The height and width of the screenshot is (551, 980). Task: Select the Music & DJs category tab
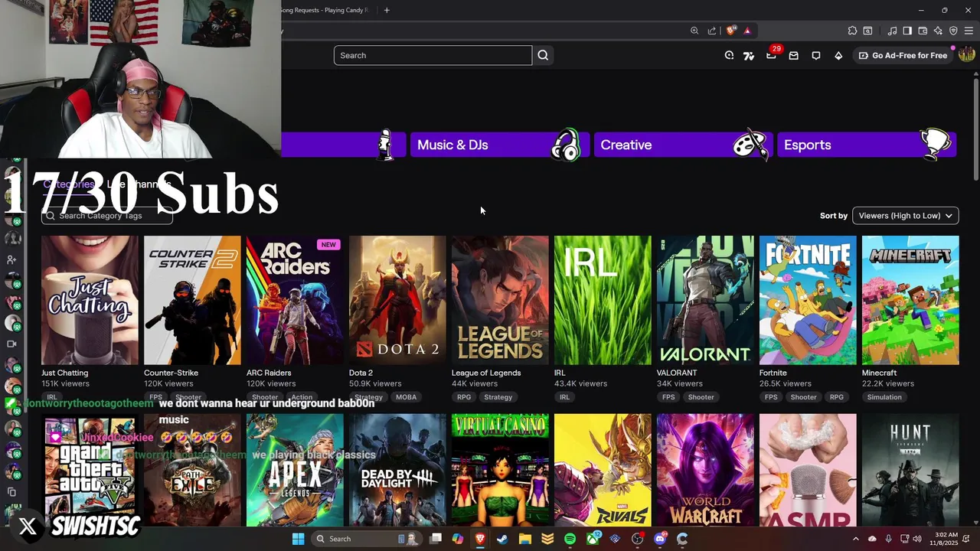tap(500, 145)
